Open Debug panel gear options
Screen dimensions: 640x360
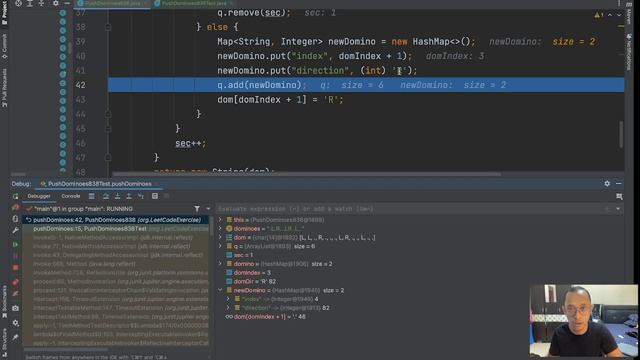click(x=607, y=184)
